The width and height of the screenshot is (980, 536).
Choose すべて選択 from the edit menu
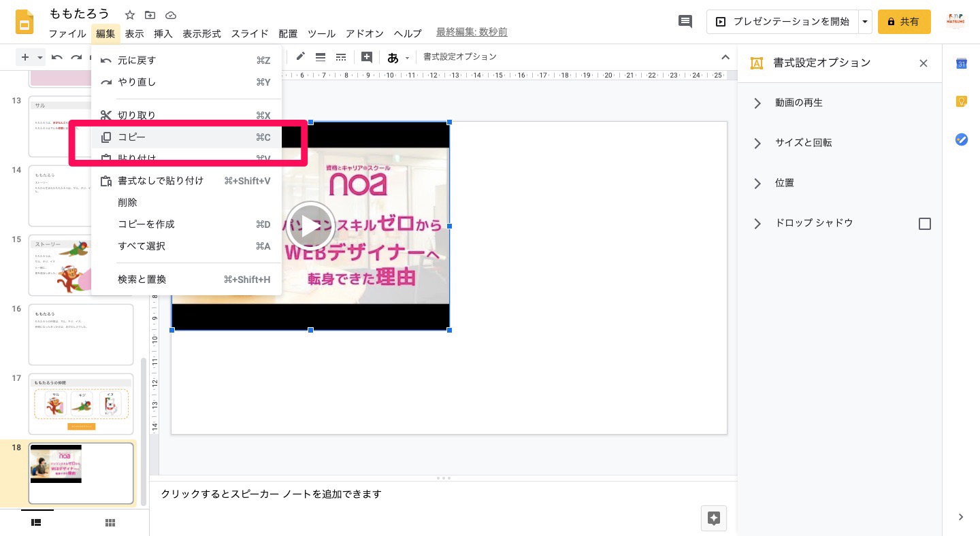(x=186, y=246)
